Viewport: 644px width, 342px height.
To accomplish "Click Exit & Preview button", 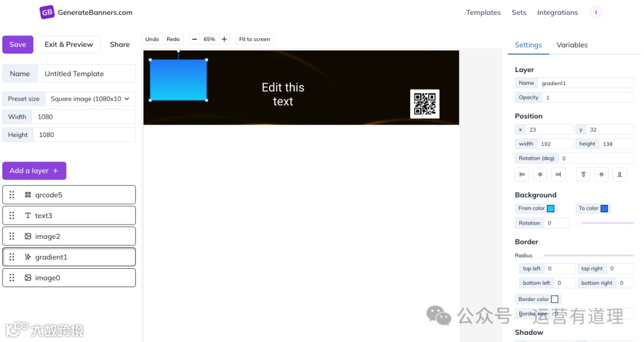I will 69,45.
